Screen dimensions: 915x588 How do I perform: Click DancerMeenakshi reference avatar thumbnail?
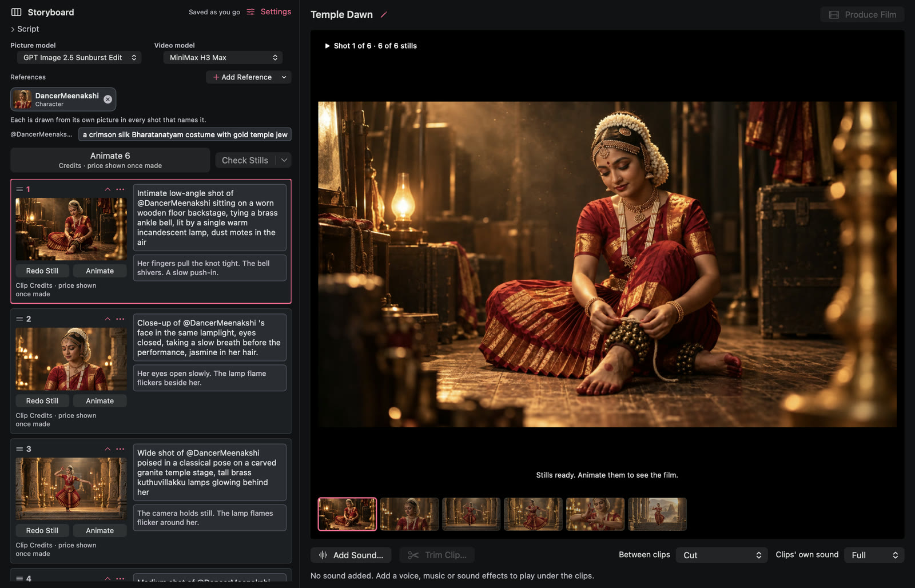click(x=23, y=99)
